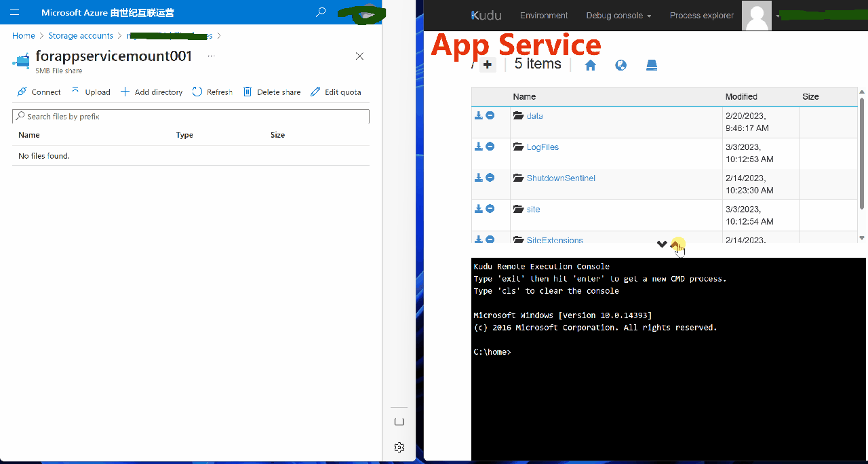Navigate to Storage accounts breadcrumb

81,35
